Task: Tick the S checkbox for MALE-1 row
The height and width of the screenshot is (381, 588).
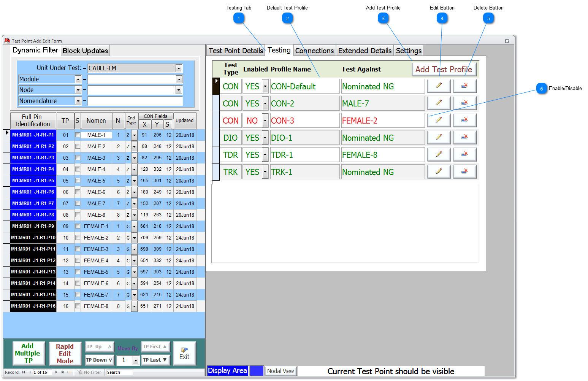Action: click(78, 135)
